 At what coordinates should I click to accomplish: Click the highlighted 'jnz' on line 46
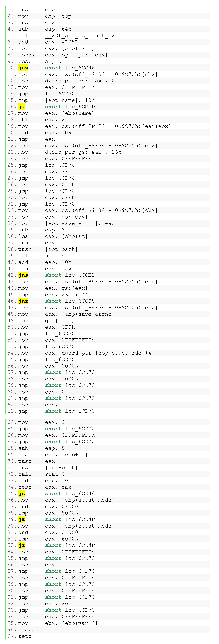point(23,301)
